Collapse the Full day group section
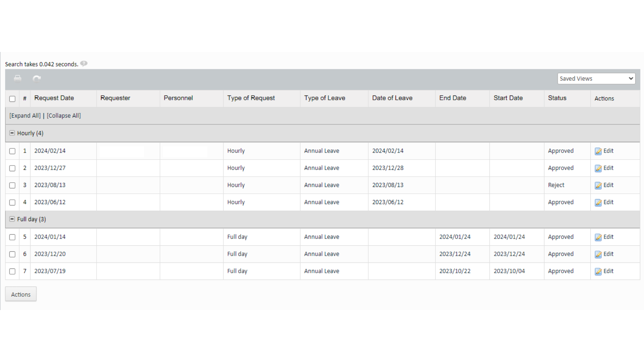Viewport: 644px width, 362px height. pyautogui.click(x=12, y=219)
